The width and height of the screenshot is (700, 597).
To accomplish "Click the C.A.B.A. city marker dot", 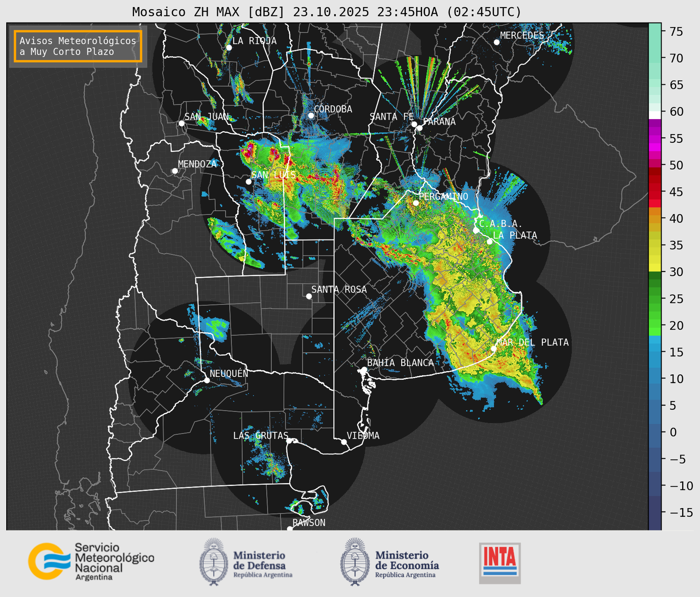I will pyautogui.click(x=476, y=230).
